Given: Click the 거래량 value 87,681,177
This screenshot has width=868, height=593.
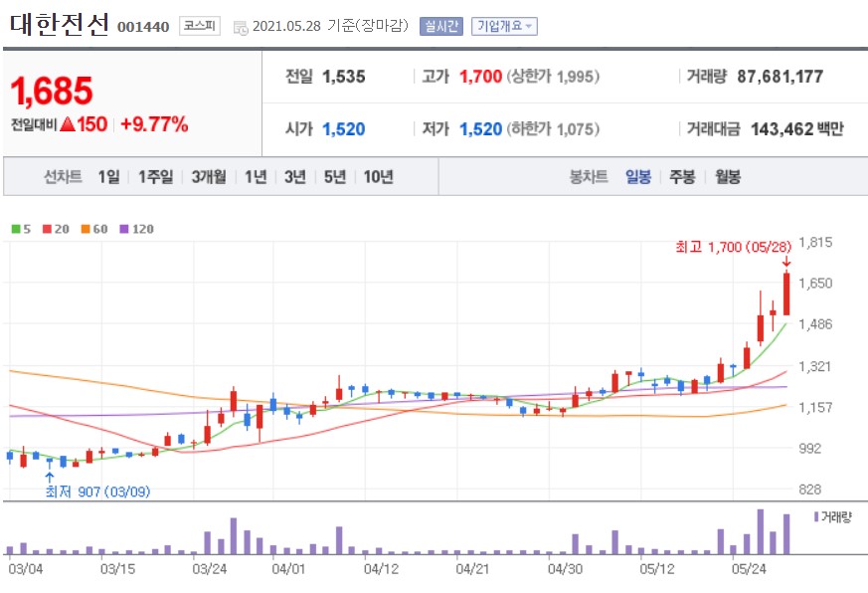Looking at the screenshot, I should click(x=780, y=77).
